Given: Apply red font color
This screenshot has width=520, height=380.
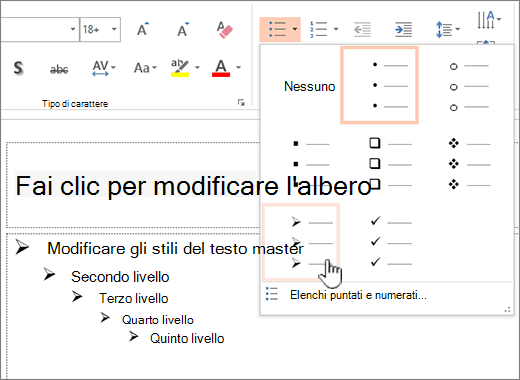Looking at the screenshot, I should click(x=221, y=68).
